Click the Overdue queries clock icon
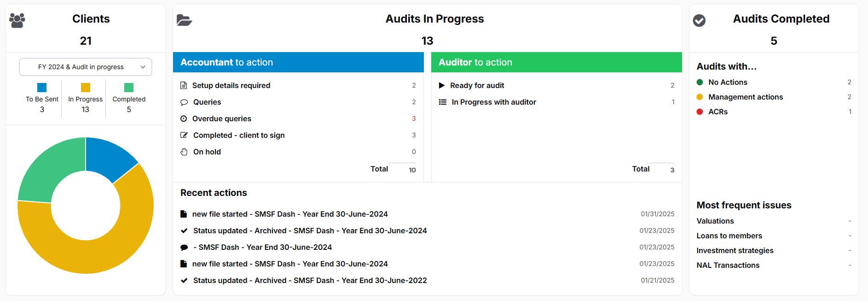 tap(184, 118)
